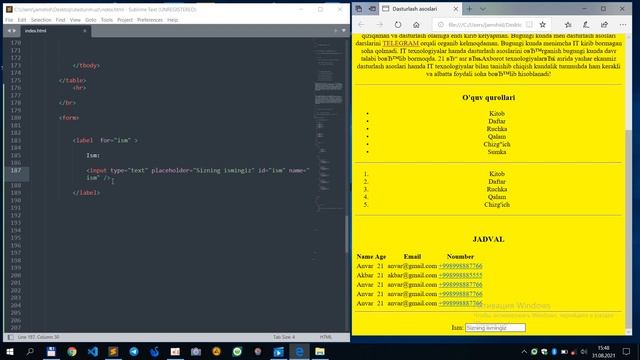Open Microsoft Edge from taskbar

(x=299, y=351)
